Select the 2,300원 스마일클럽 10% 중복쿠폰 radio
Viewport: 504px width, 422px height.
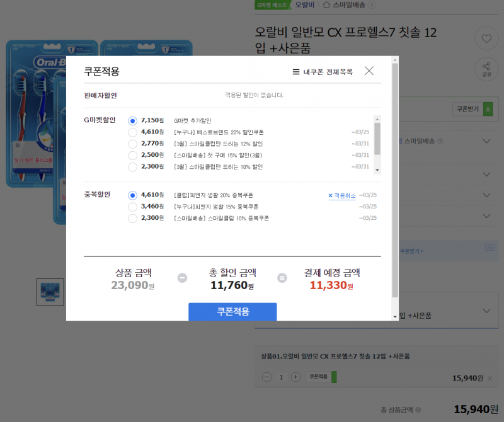(x=132, y=219)
